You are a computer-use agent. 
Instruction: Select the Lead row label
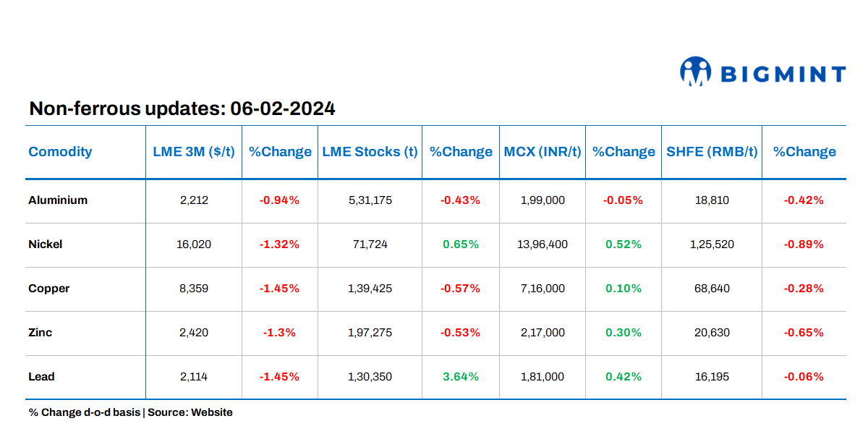(41, 377)
